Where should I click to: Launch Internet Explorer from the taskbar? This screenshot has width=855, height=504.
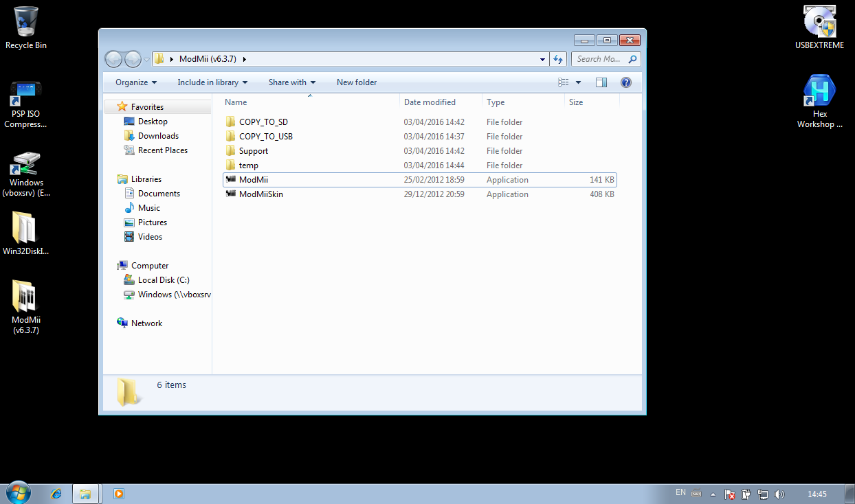pos(56,494)
